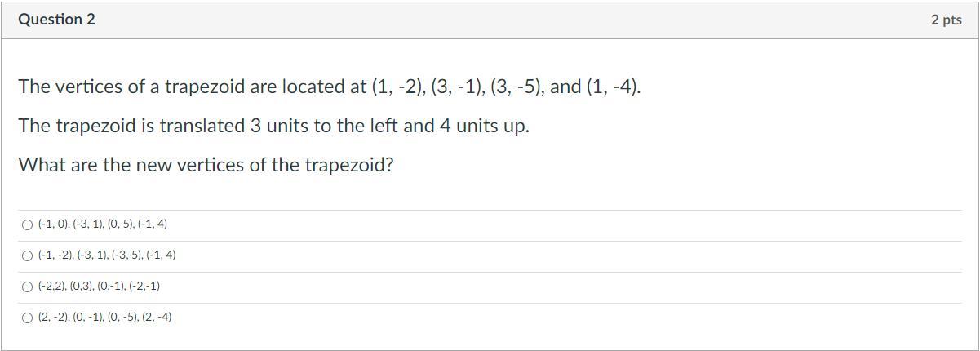The height and width of the screenshot is (351, 980).
Task: Click the sentence listing the trapezoid vertices
Action: (x=330, y=87)
